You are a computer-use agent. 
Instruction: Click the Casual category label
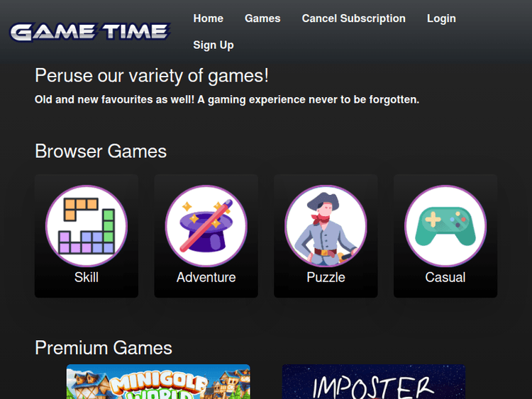[x=445, y=277]
